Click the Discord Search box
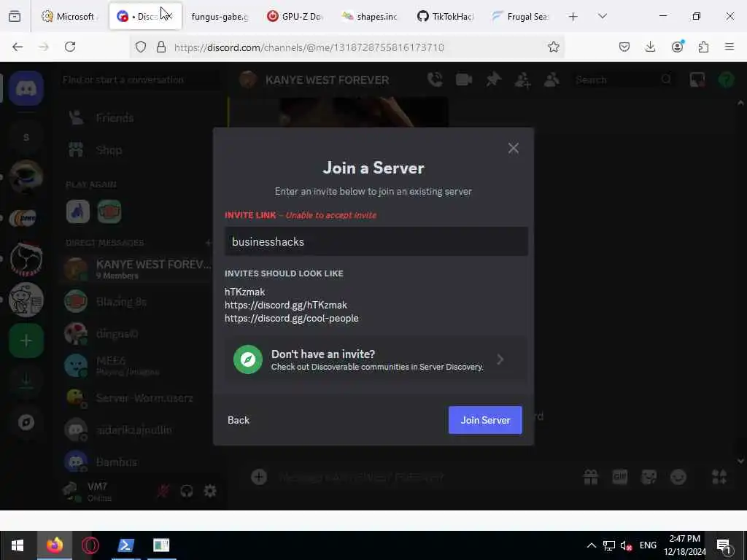The width and height of the screenshot is (747, 560). point(624,79)
